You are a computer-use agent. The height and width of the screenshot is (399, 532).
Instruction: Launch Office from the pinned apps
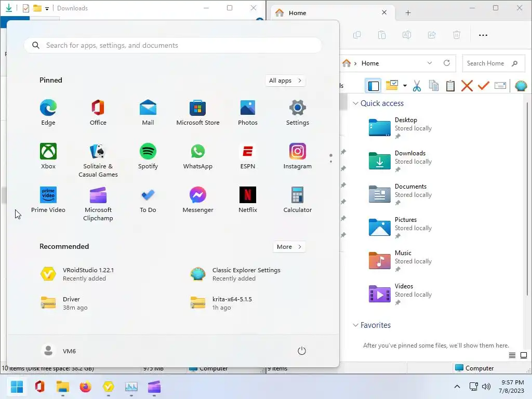[x=98, y=113]
